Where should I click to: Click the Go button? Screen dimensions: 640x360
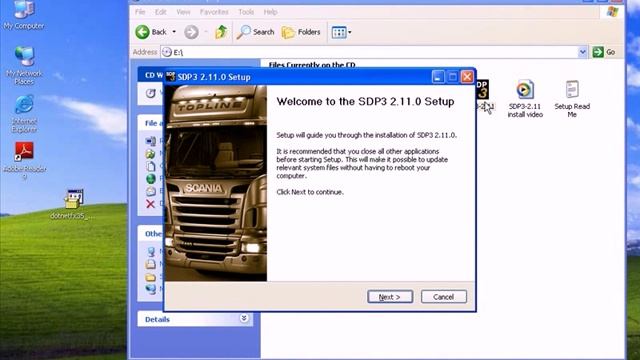pos(604,52)
